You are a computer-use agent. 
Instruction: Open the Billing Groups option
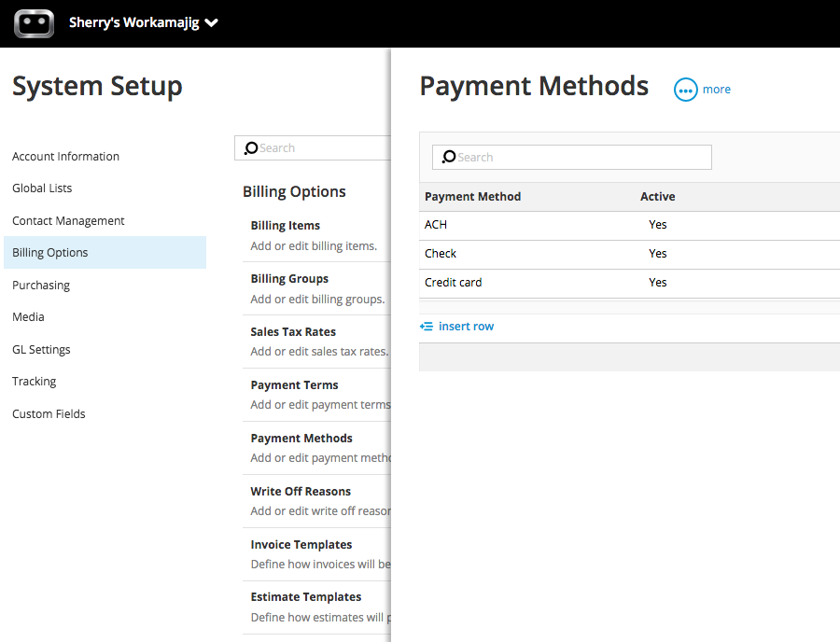[289, 278]
